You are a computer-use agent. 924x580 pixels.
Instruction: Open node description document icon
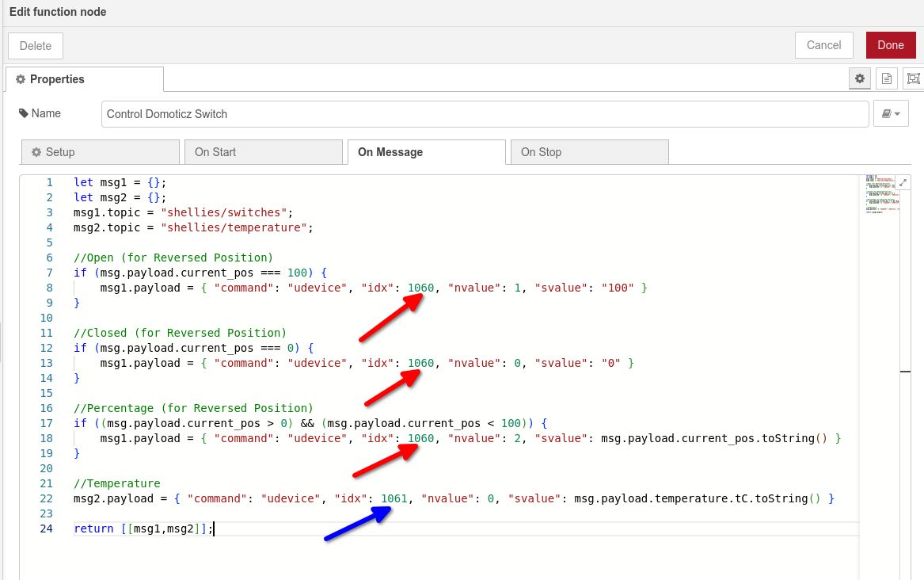tap(886, 78)
